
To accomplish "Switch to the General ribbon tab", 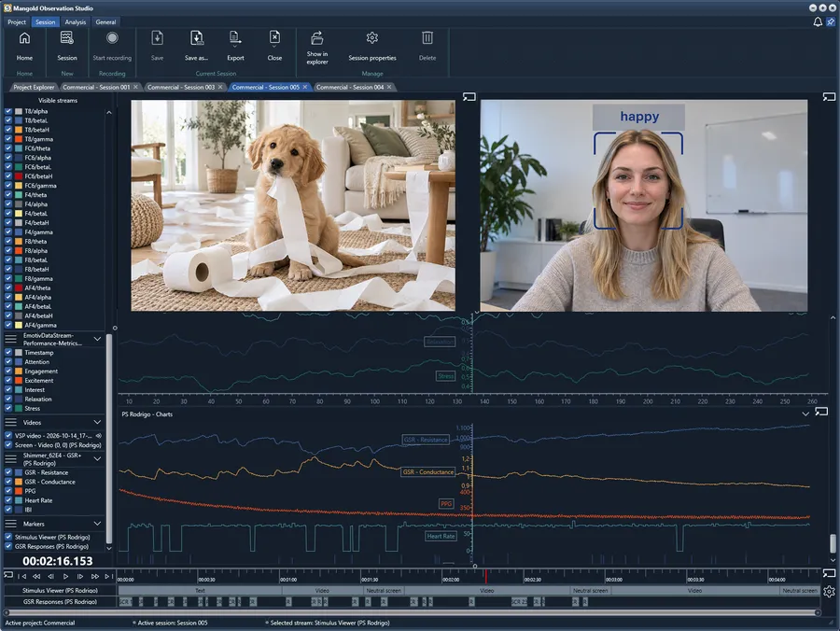I will coord(105,22).
